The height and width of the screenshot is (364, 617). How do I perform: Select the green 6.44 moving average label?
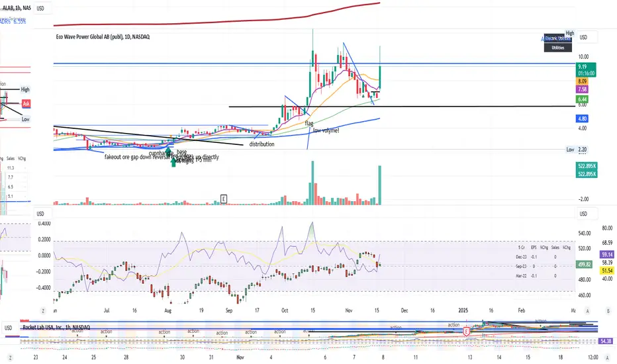[x=582, y=99]
